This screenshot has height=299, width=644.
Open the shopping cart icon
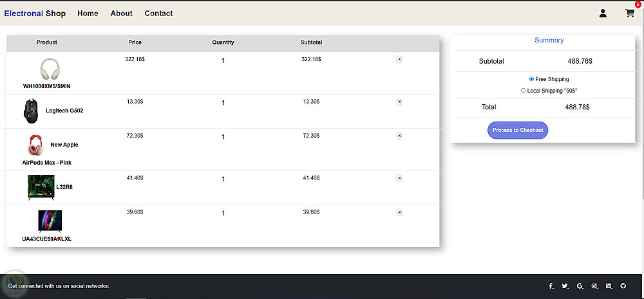(630, 13)
